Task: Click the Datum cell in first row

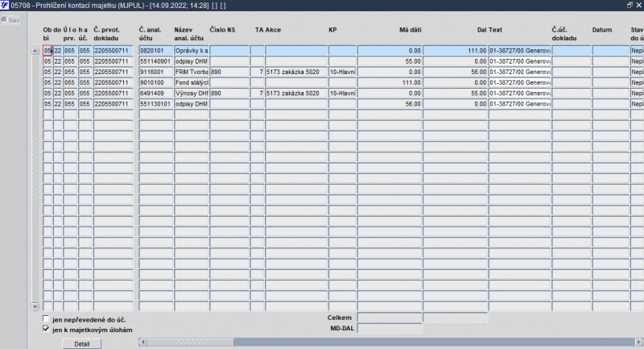Action: (611, 51)
